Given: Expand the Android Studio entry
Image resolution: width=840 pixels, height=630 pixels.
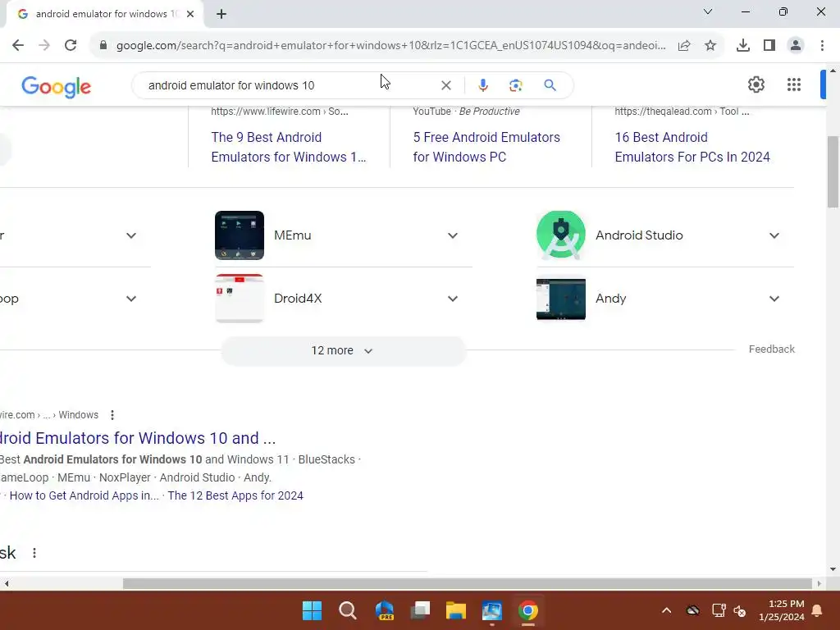Looking at the screenshot, I should pos(774,235).
